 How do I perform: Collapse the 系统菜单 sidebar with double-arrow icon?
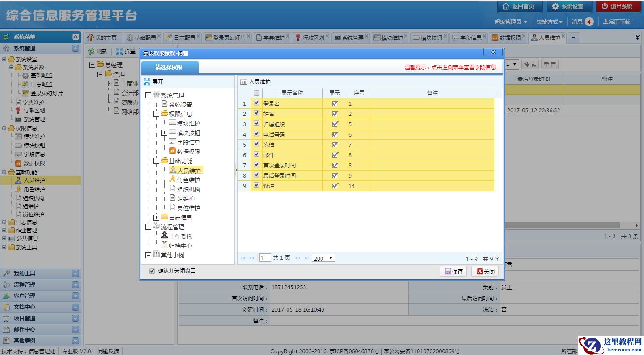(x=76, y=37)
